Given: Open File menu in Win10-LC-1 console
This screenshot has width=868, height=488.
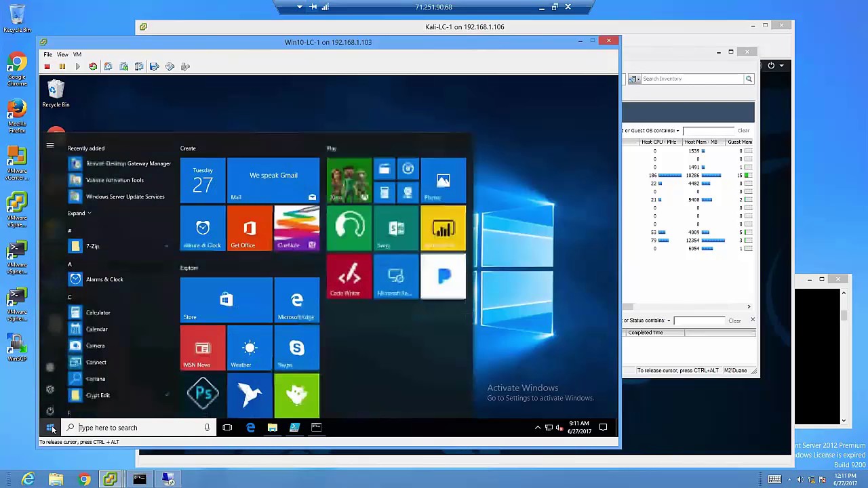Looking at the screenshot, I should pos(47,54).
